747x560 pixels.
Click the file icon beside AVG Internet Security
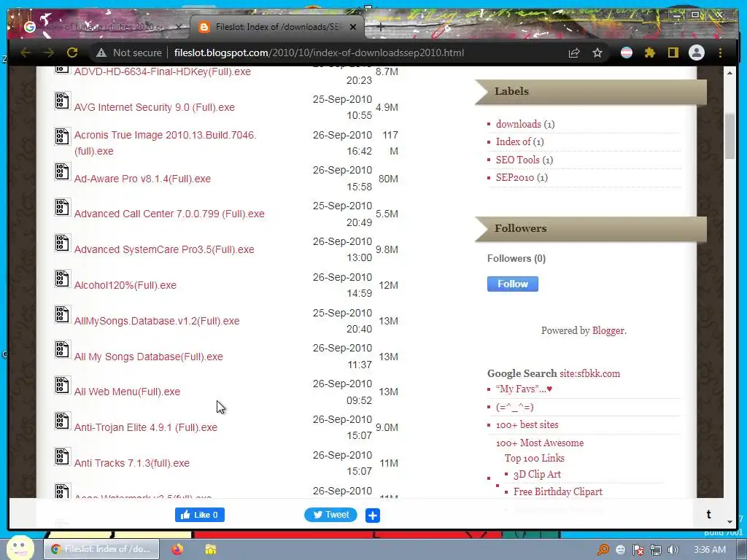point(62,101)
